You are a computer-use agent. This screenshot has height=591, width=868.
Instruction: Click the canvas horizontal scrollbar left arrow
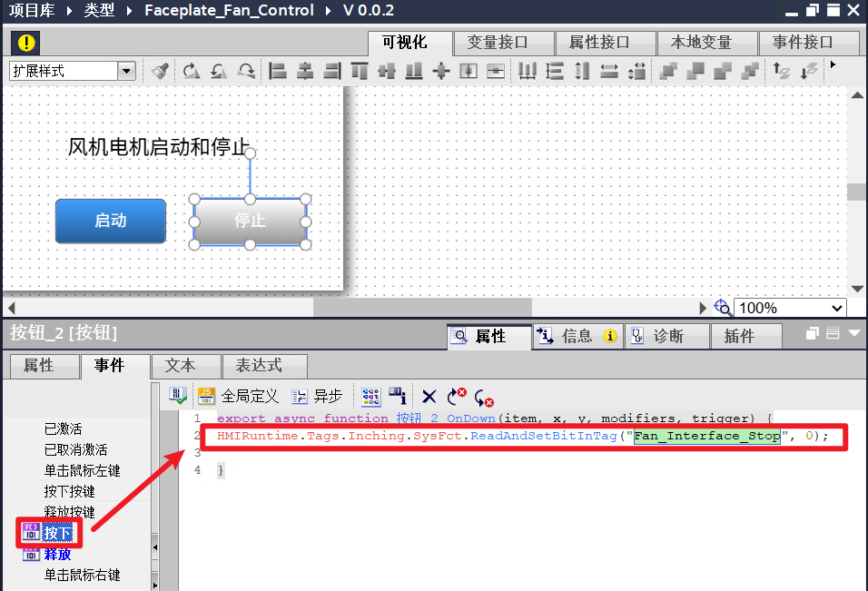click(x=10, y=309)
